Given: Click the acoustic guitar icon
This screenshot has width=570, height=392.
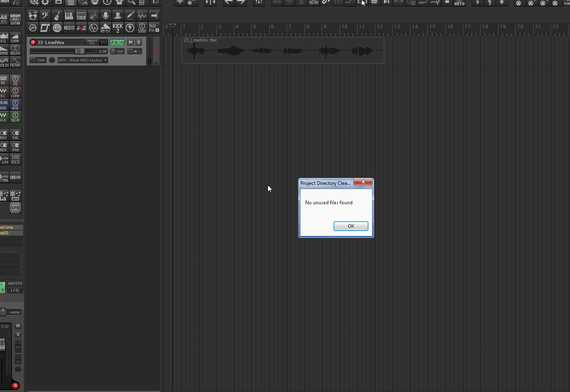Looking at the screenshot, I should point(57,16).
